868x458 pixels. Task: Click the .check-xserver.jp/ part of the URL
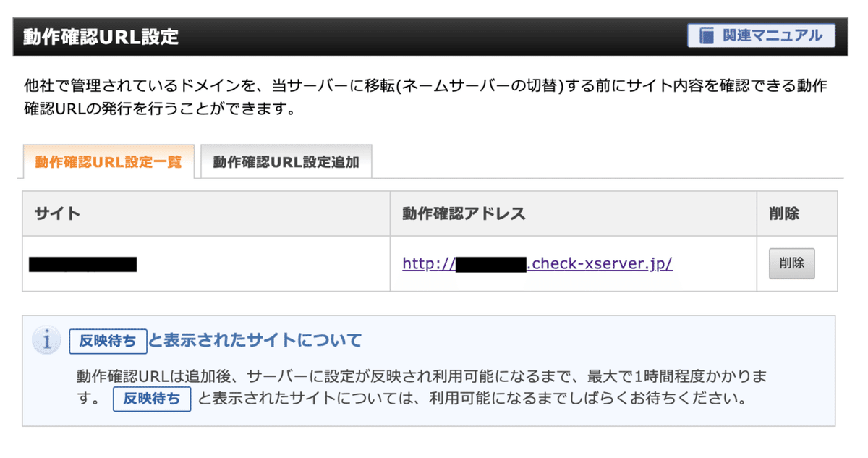click(600, 263)
